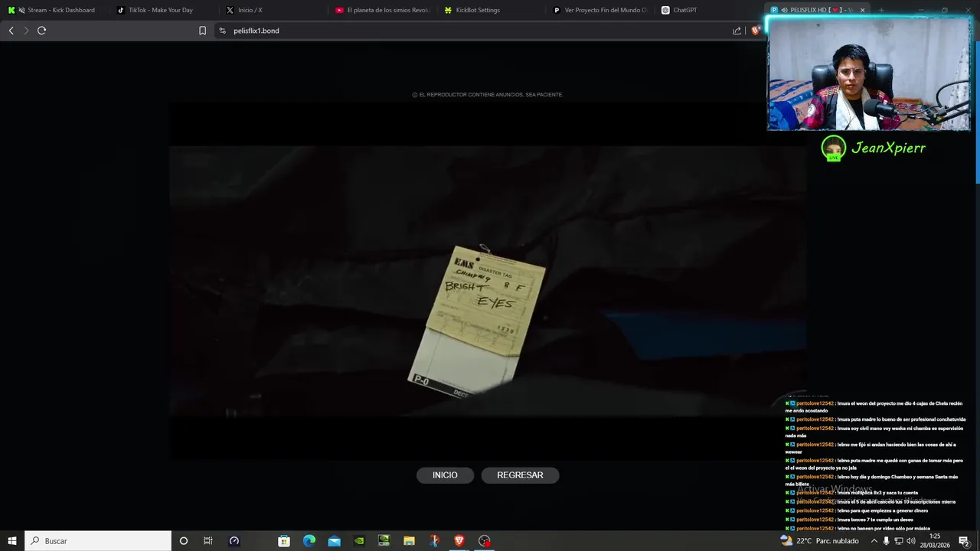Open site information icon beside URL
The image size is (980, 551).
pos(222,31)
